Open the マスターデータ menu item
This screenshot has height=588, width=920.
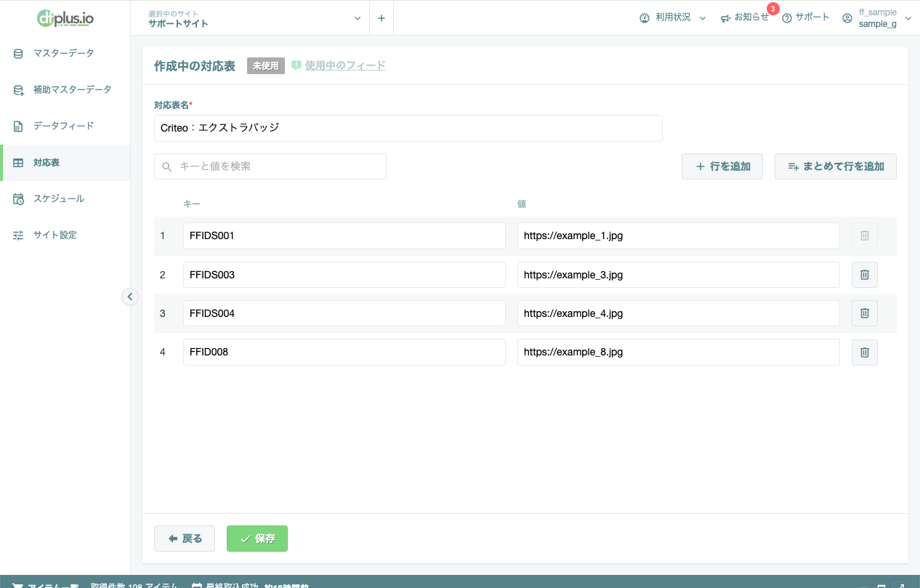65,53
